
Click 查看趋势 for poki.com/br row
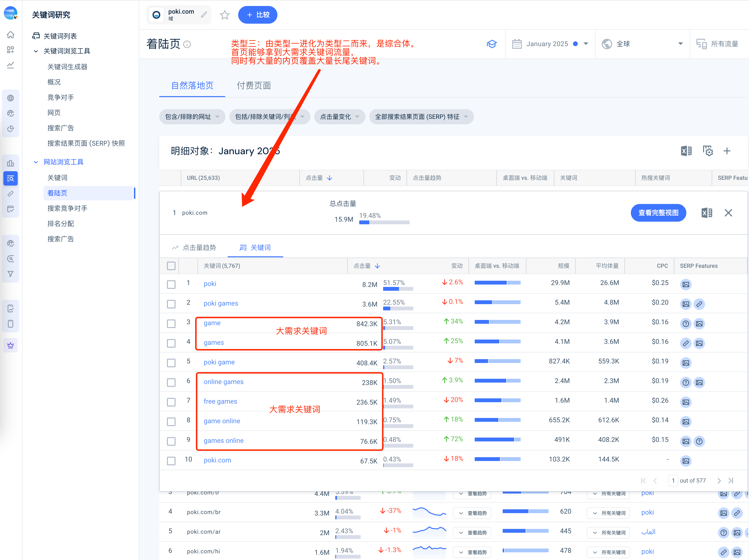[x=472, y=513]
